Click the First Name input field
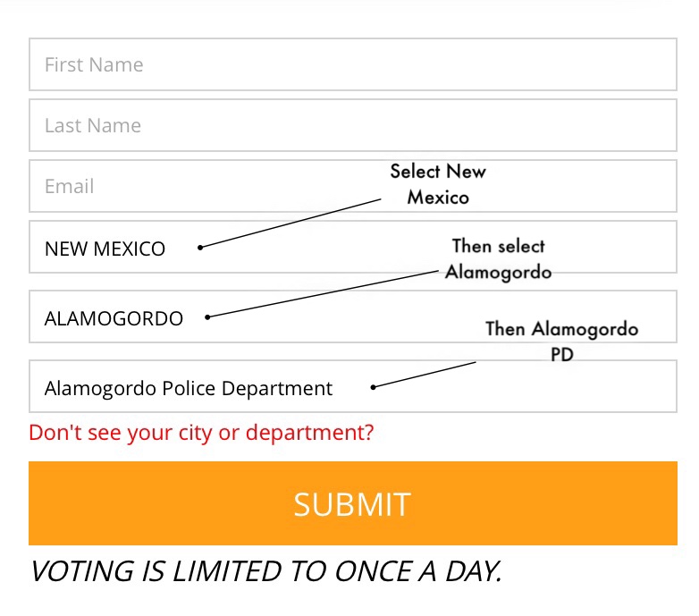This screenshot has height=616, width=699. coord(352,64)
